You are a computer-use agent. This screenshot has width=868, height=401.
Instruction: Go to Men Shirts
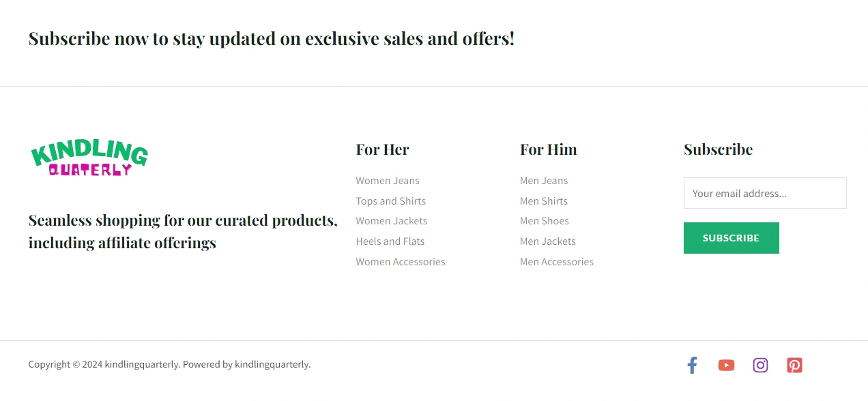[x=544, y=201]
